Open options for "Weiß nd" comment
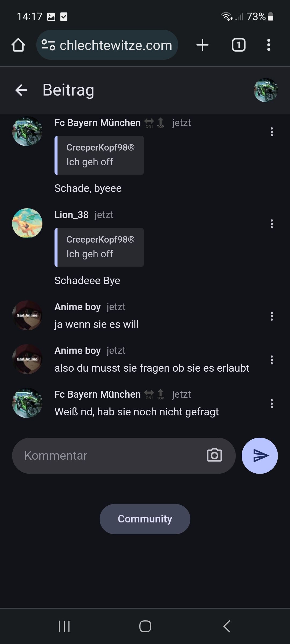 tap(272, 404)
